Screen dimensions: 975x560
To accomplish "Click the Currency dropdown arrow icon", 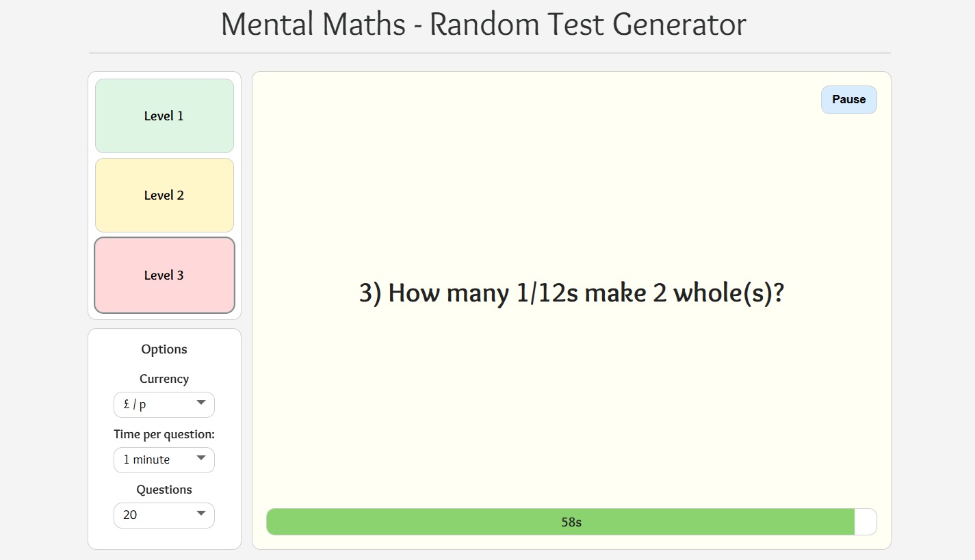I will 201,403.
